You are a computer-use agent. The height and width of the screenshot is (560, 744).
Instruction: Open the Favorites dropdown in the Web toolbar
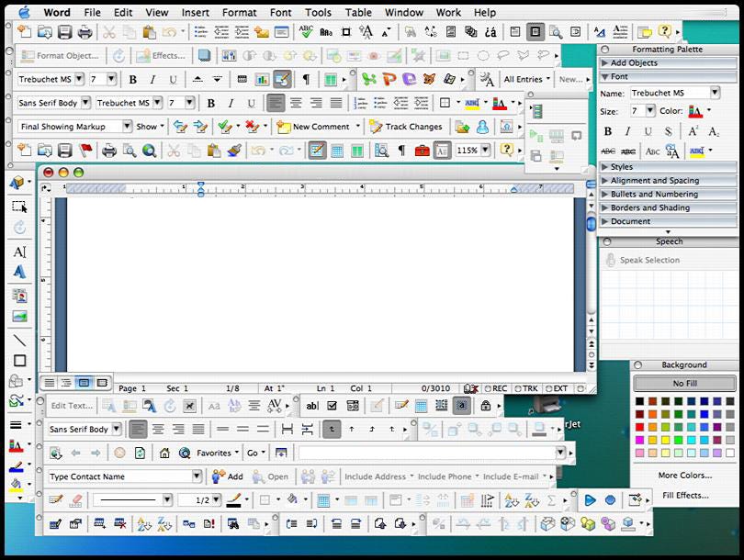point(218,453)
